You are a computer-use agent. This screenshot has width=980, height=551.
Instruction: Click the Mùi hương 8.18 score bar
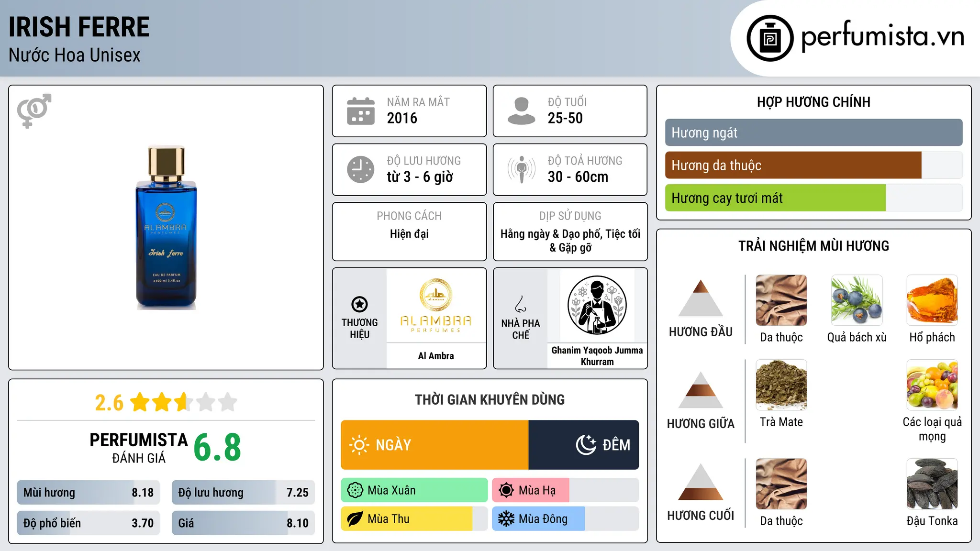89,493
